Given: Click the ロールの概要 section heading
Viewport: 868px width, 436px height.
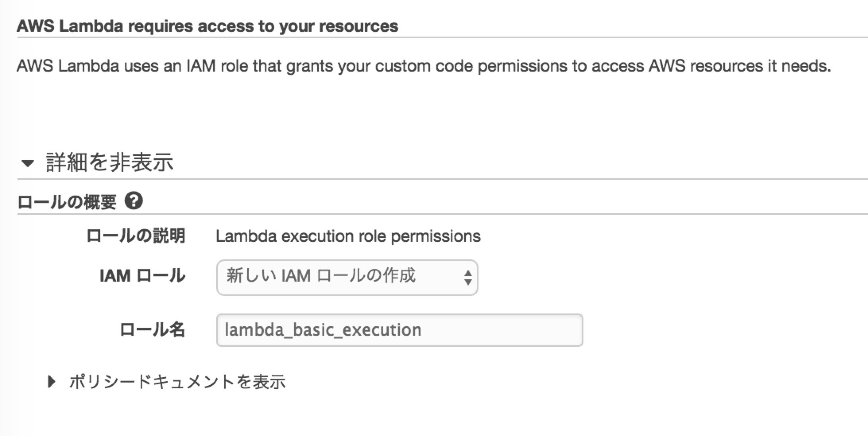Looking at the screenshot, I should point(67,202).
